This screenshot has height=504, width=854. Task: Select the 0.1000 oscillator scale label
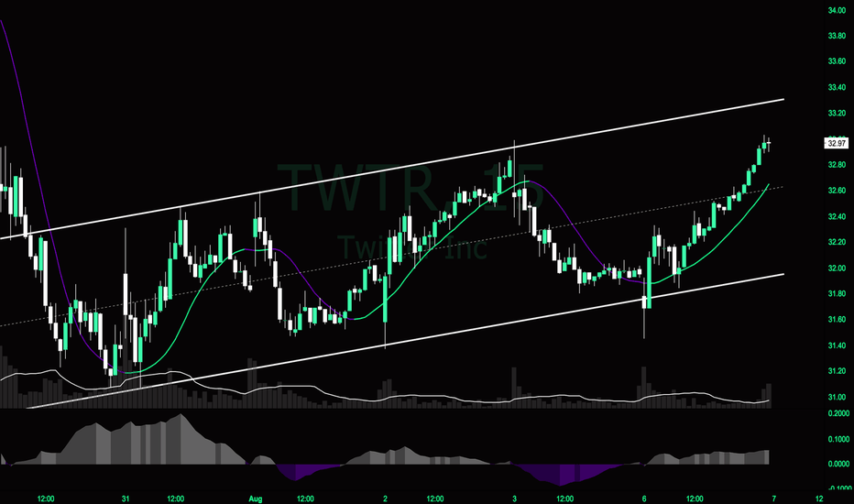point(838,439)
